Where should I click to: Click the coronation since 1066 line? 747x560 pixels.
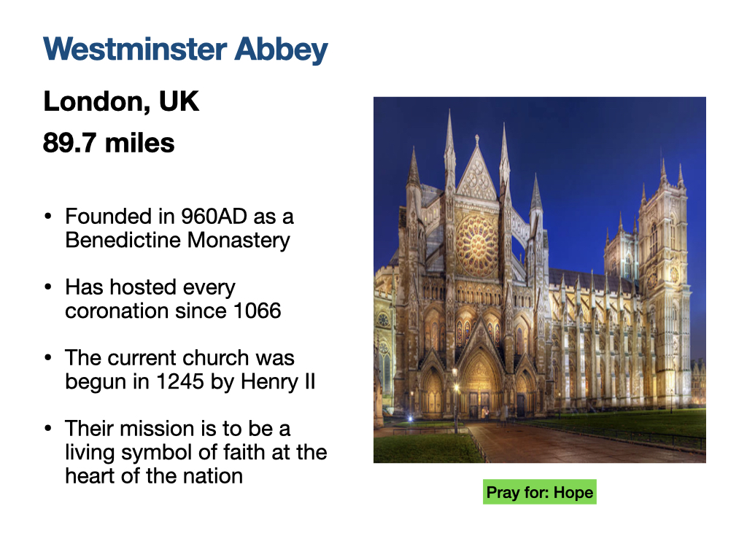tap(173, 311)
